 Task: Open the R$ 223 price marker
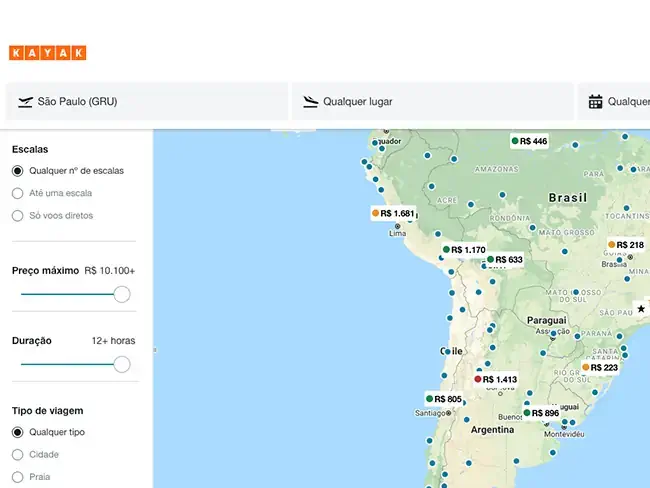(x=600, y=367)
